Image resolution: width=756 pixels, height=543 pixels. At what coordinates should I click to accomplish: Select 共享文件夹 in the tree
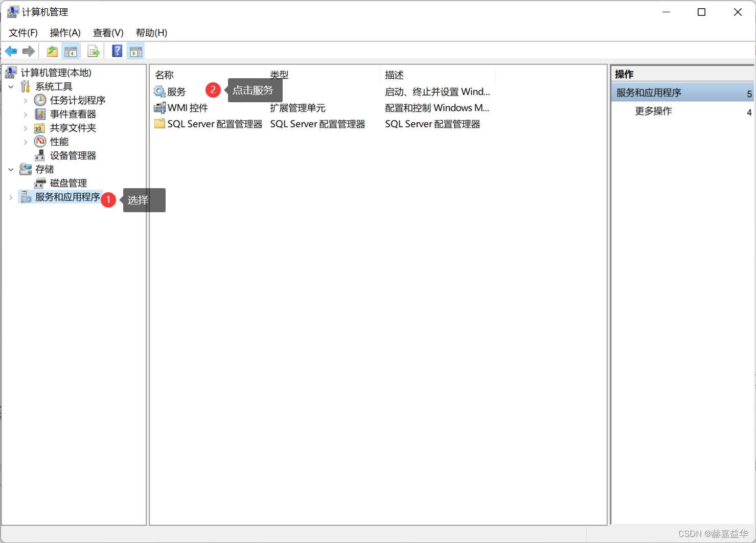tap(73, 128)
